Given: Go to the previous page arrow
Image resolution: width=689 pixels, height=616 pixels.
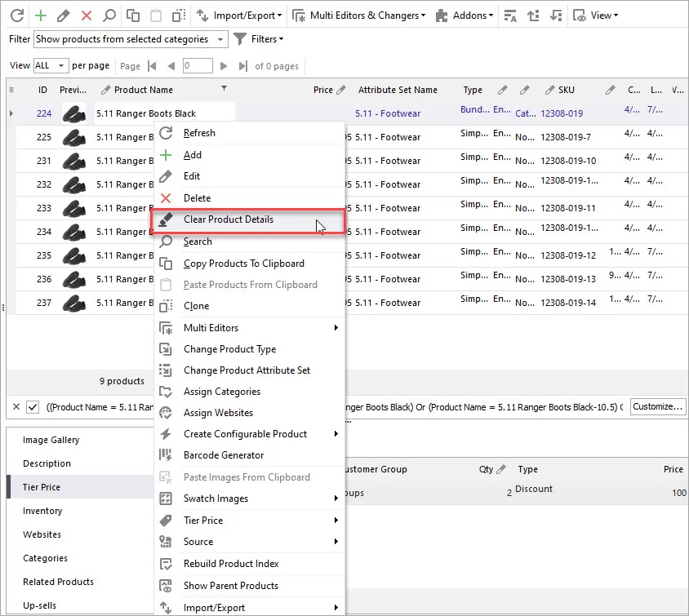Looking at the screenshot, I should coord(171,66).
